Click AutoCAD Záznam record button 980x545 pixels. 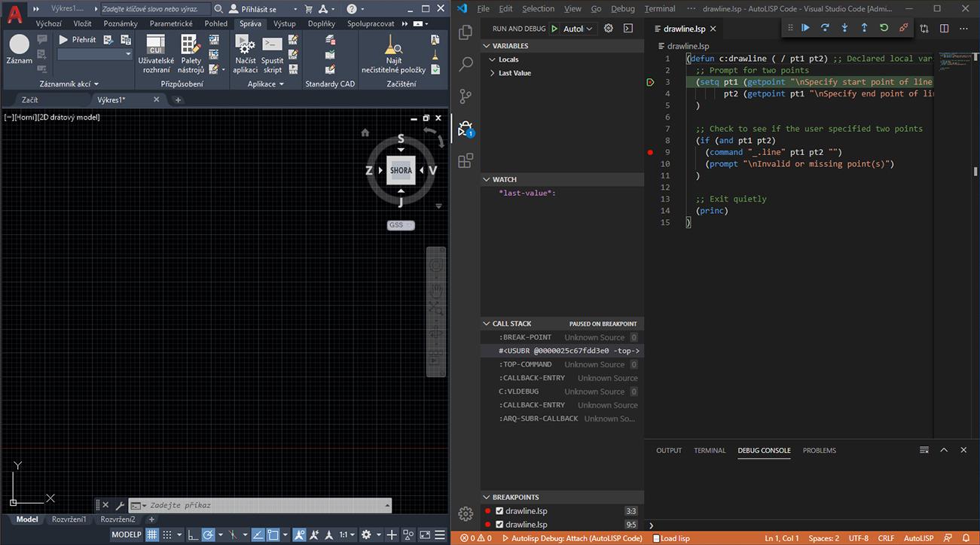click(x=20, y=50)
